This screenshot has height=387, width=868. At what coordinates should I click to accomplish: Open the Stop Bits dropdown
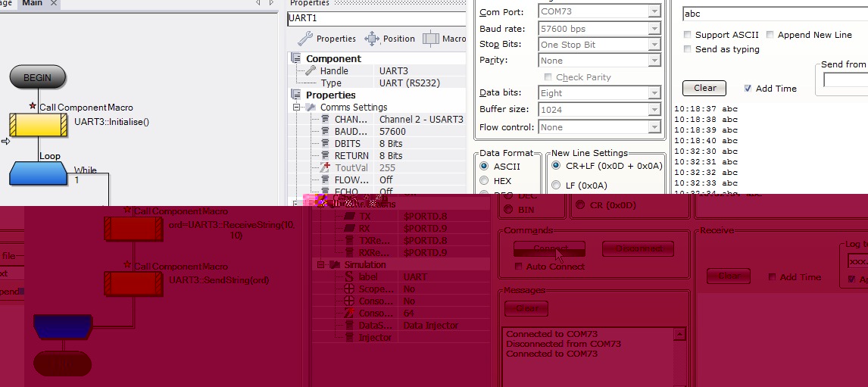[x=655, y=44]
